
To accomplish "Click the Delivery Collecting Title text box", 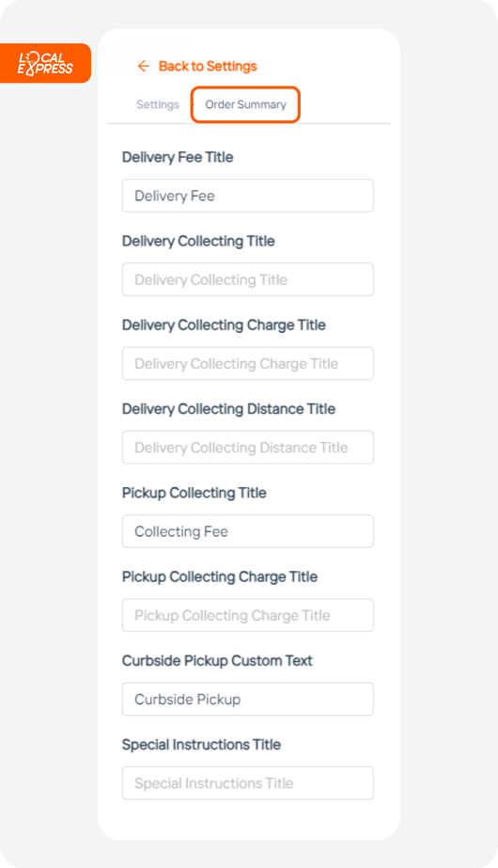I will [248, 279].
